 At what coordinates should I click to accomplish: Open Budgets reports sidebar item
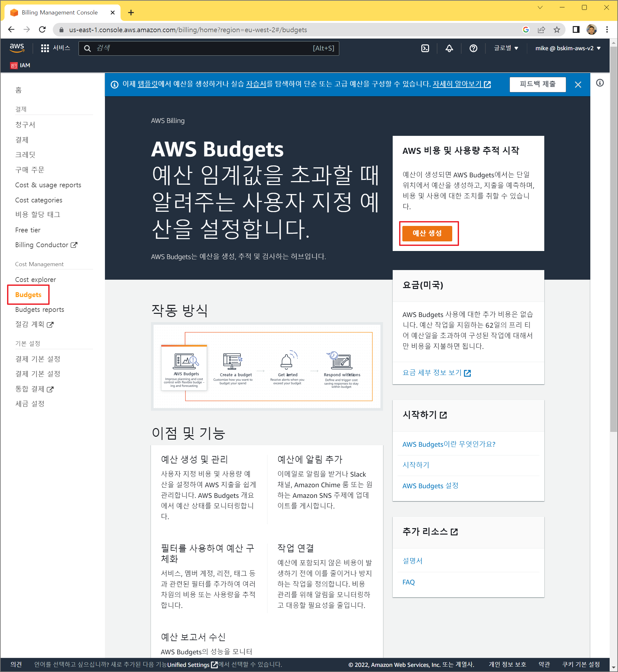pyautogui.click(x=40, y=310)
